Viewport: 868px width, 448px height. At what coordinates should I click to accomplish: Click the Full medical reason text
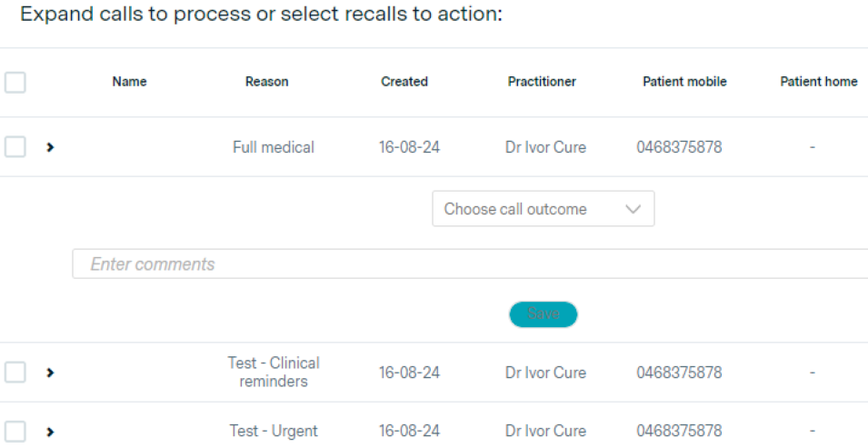pyautogui.click(x=274, y=147)
